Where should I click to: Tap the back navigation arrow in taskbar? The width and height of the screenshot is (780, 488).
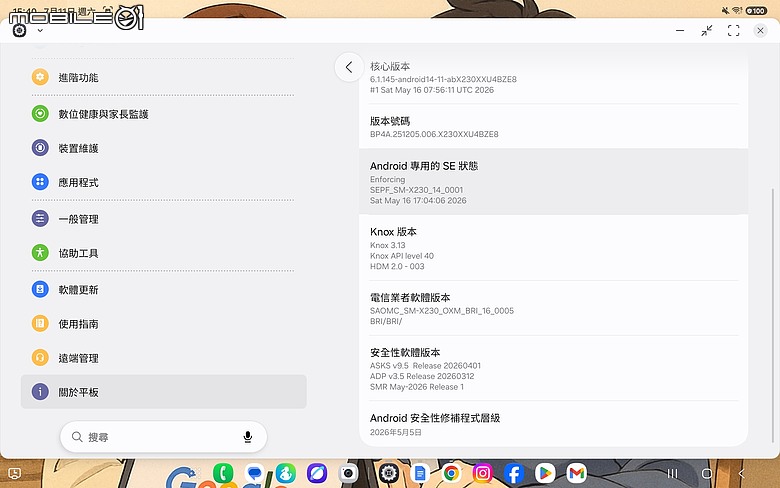pyautogui.click(x=741, y=473)
